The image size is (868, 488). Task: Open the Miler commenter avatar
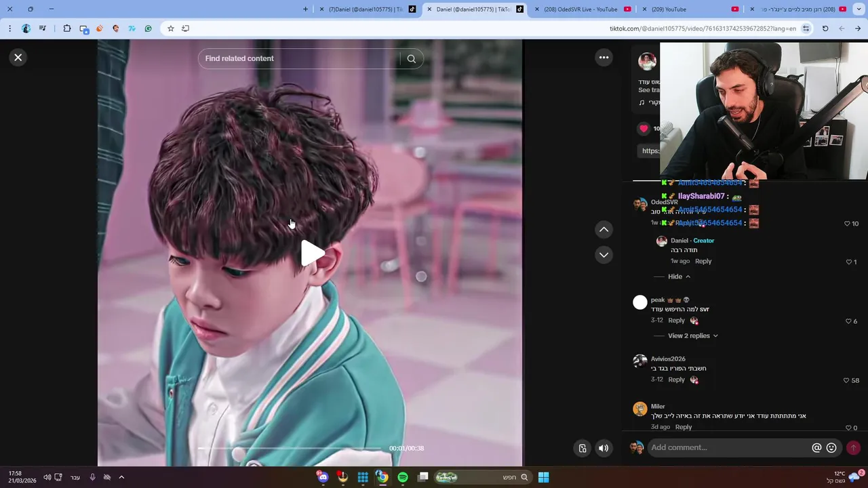click(x=640, y=409)
